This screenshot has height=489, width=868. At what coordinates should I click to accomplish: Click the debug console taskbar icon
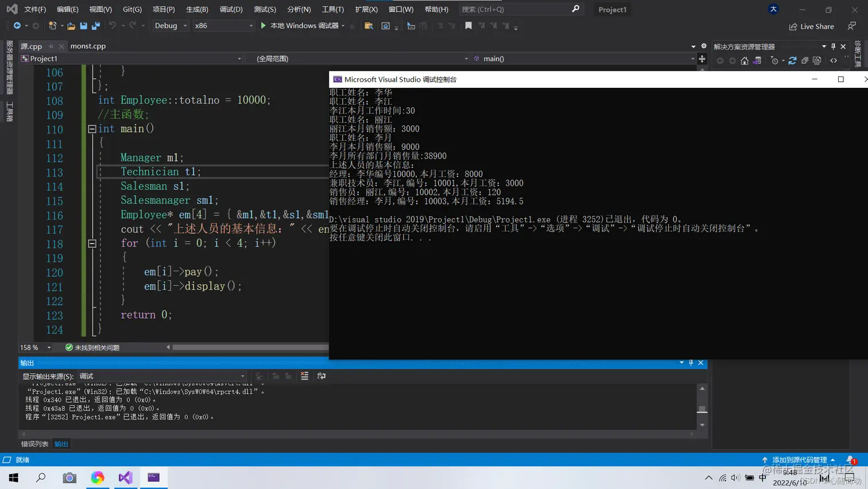tap(153, 478)
